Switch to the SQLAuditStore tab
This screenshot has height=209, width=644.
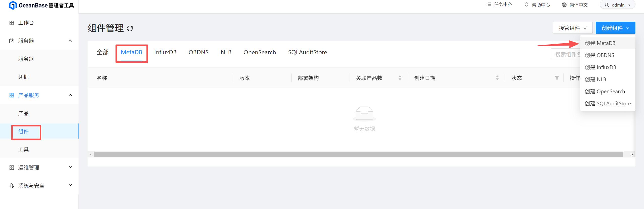point(308,52)
